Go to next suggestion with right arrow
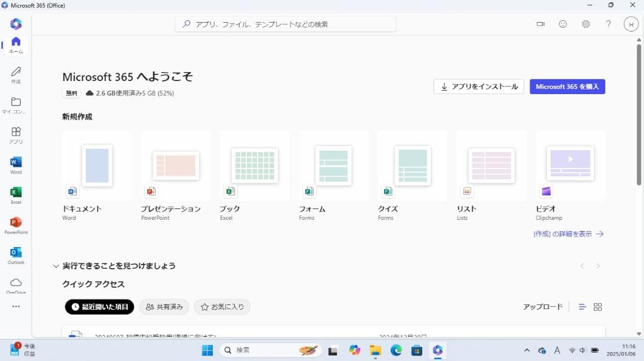Image resolution: width=644 pixels, height=361 pixels. (x=598, y=266)
